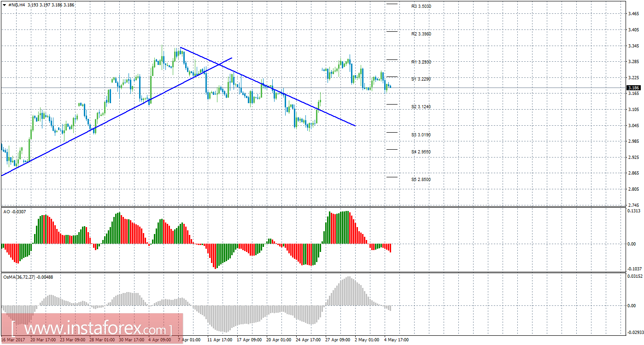Select the -0.1037 AO scale minimum

pyautogui.click(x=634, y=269)
